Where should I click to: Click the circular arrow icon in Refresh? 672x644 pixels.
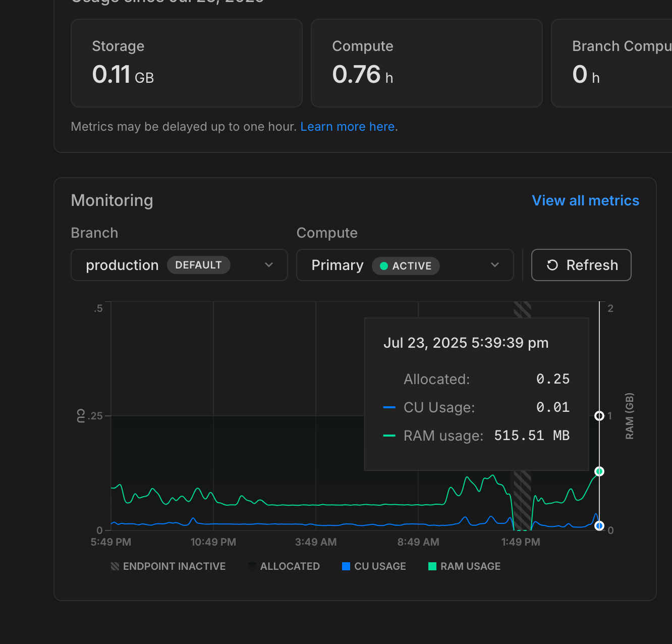tap(552, 265)
